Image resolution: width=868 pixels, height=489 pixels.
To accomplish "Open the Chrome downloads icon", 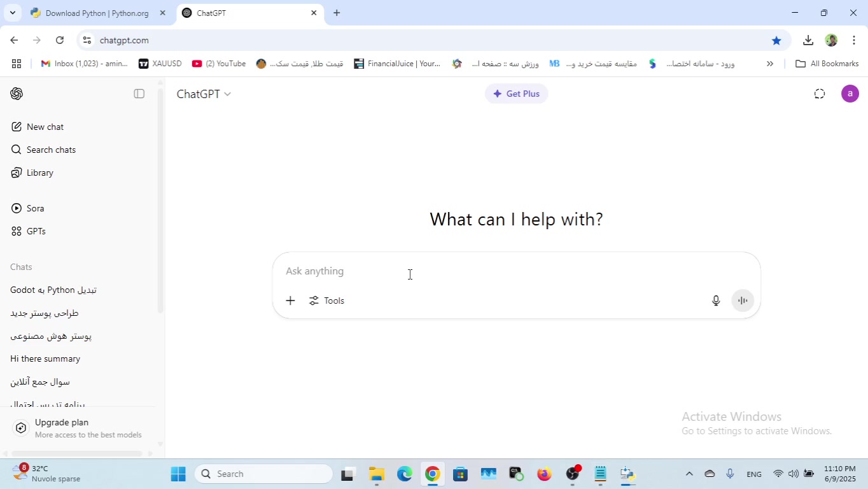I will click(x=808, y=40).
